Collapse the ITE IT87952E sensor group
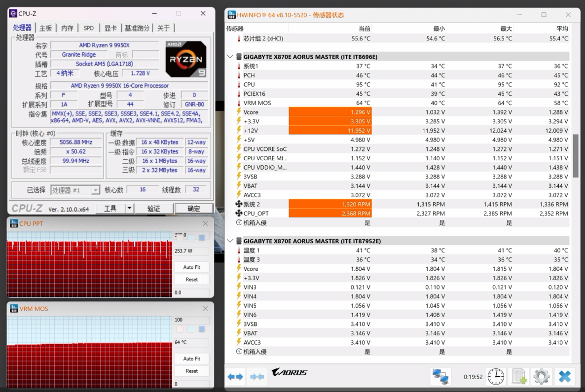585x392 pixels. click(x=230, y=241)
